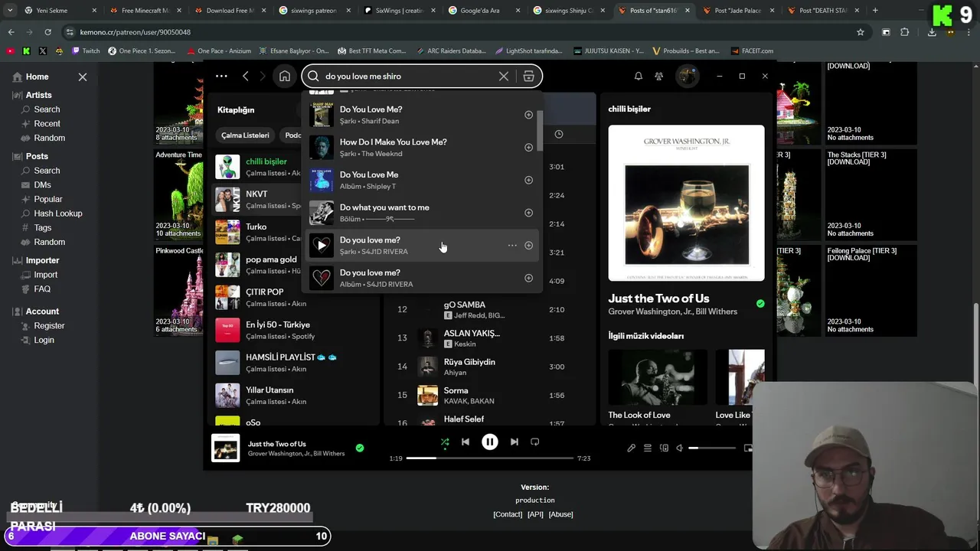Viewport: 980px width, 551px height.
Task: Add Do what you want to me
Action: (x=528, y=213)
